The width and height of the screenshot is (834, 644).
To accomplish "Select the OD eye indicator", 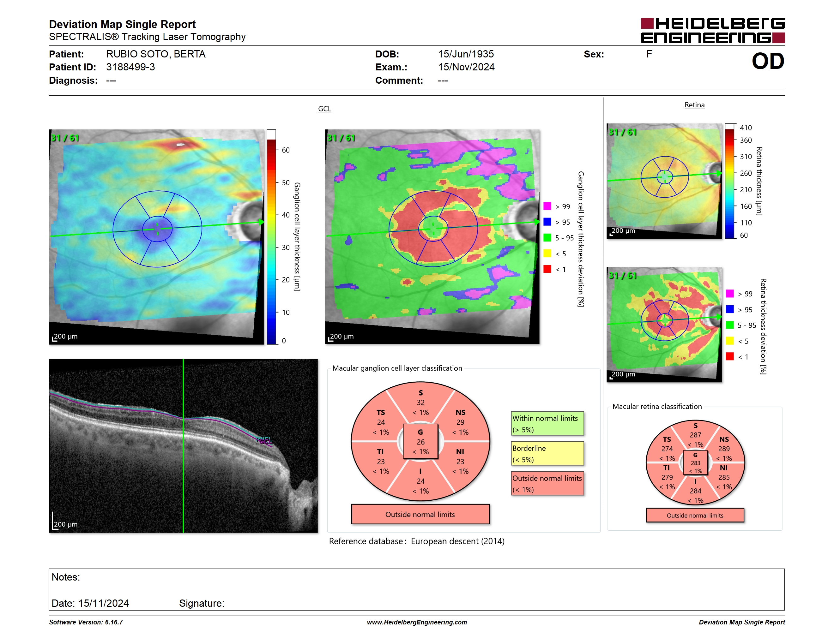I will point(768,62).
